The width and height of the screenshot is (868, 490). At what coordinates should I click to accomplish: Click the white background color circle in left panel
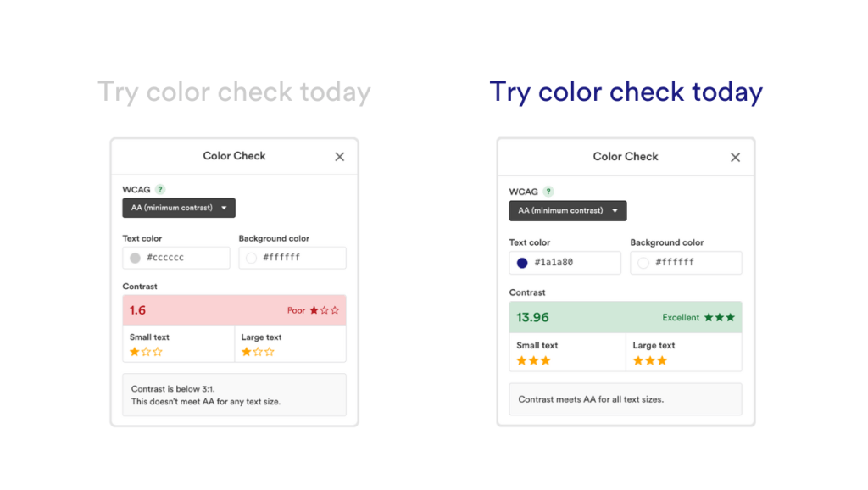point(250,258)
